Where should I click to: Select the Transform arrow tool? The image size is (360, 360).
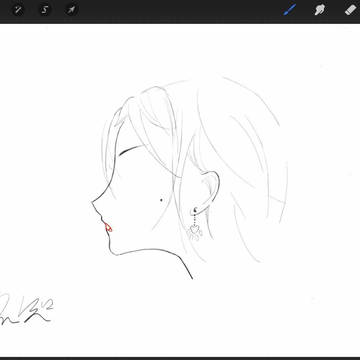tap(71, 10)
